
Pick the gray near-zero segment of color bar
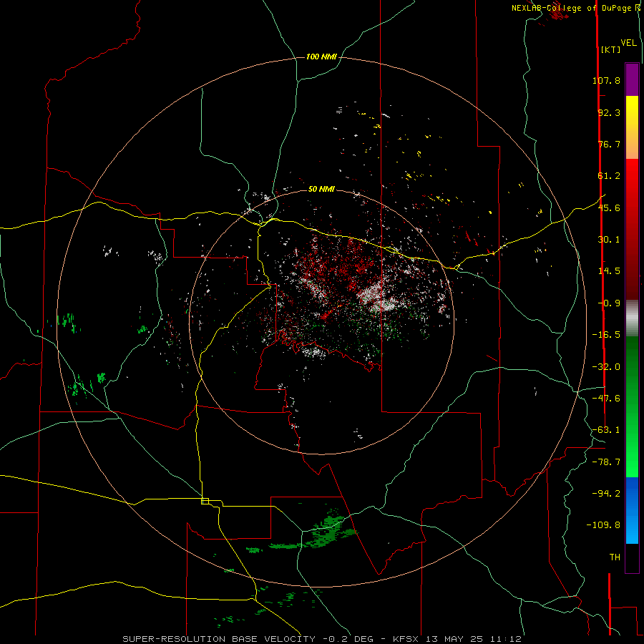(x=632, y=317)
